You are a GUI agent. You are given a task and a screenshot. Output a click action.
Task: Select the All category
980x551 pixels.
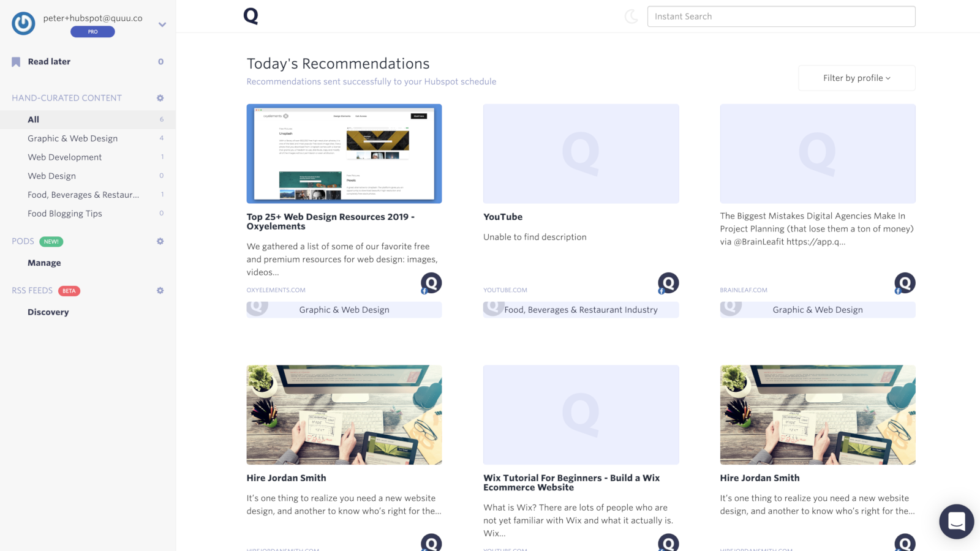[x=88, y=119]
